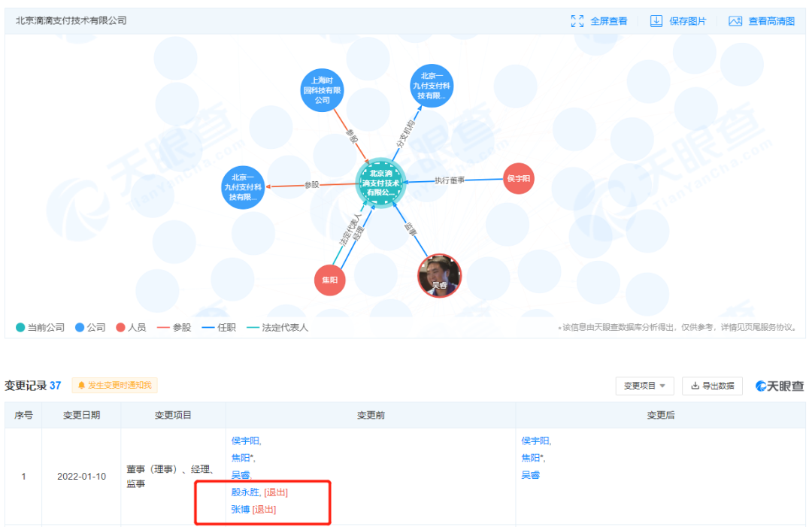This screenshot has width=812, height=527.
Task: Toggle the 当前公司 legend item
Action: tap(40, 328)
